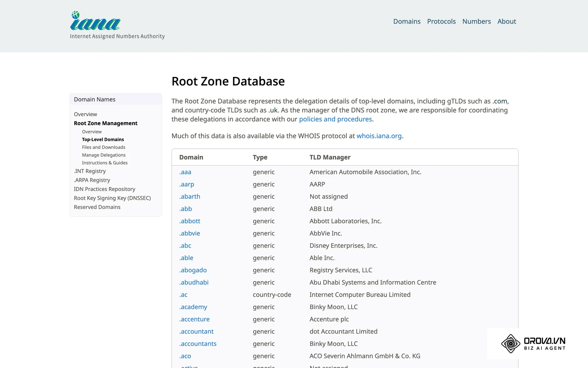Open the About menu
The width and height of the screenshot is (588, 368).
[507, 21]
